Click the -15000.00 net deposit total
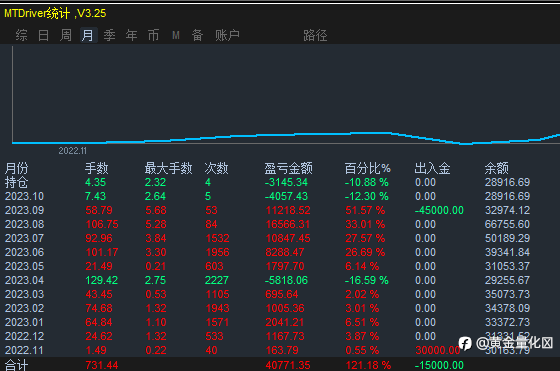The height and width of the screenshot is (371, 560). tap(439, 365)
